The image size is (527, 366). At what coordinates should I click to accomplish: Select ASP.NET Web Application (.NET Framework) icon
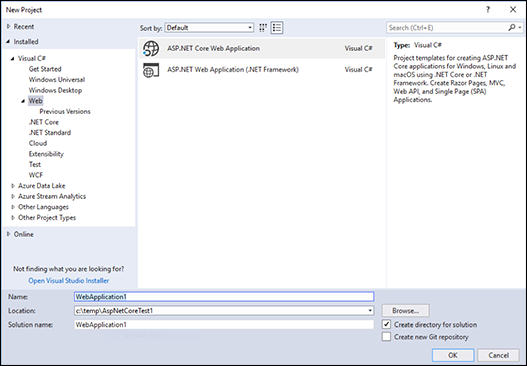click(x=151, y=70)
